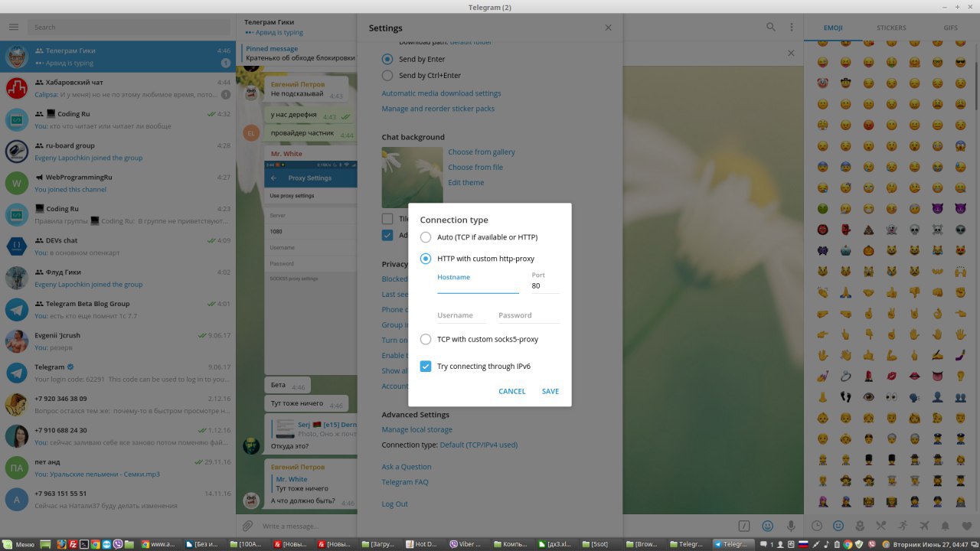Open the WebProgrammingRu channel
The width and height of the screenshot is (980, 551).
118,184
